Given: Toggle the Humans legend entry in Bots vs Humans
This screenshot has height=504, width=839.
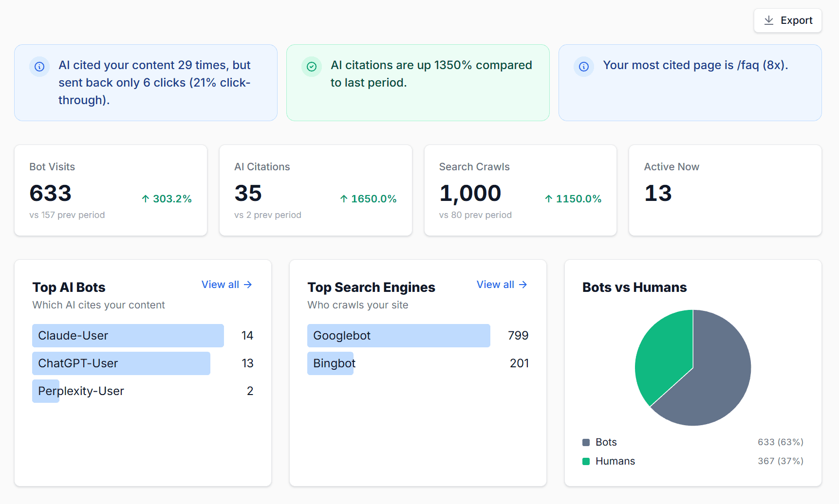Looking at the screenshot, I should click(615, 461).
